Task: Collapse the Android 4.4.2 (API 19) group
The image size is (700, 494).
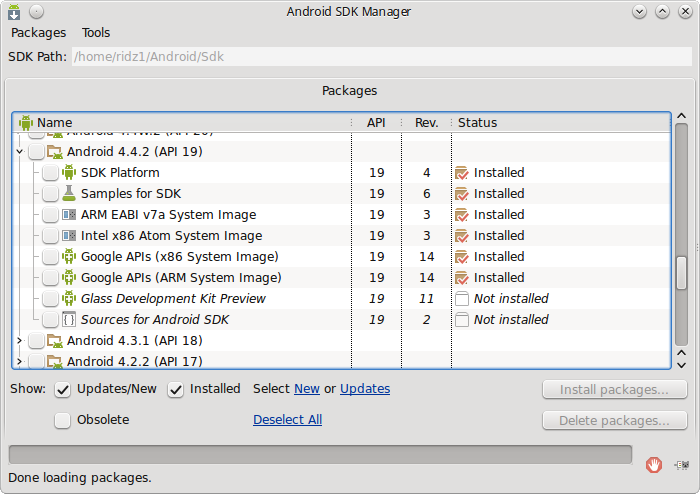Action: coord(20,152)
